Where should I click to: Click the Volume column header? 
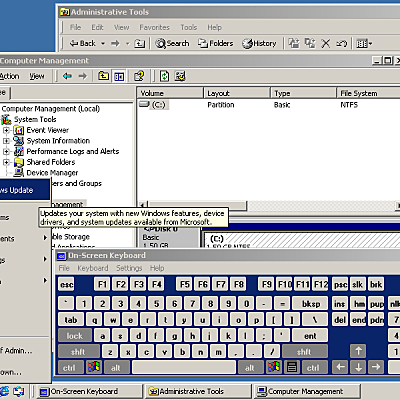[x=170, y=93]
